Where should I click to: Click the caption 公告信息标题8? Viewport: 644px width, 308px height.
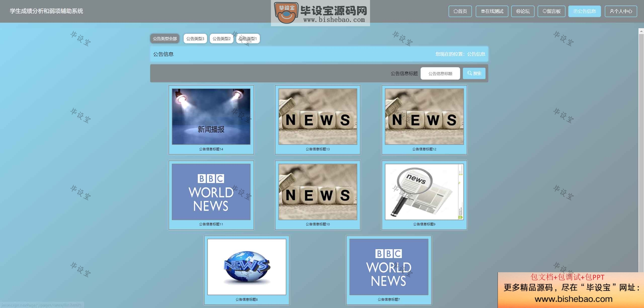point(247,299)
